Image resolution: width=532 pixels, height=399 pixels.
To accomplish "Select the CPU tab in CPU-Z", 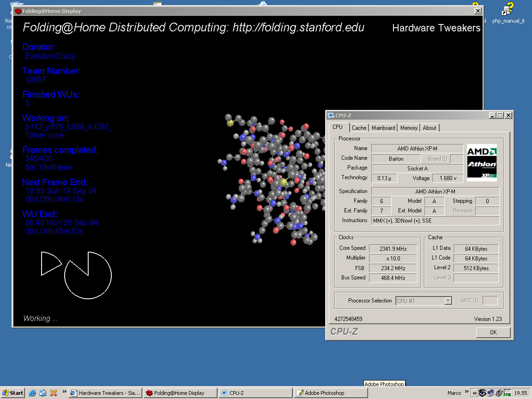I will 338,127.
